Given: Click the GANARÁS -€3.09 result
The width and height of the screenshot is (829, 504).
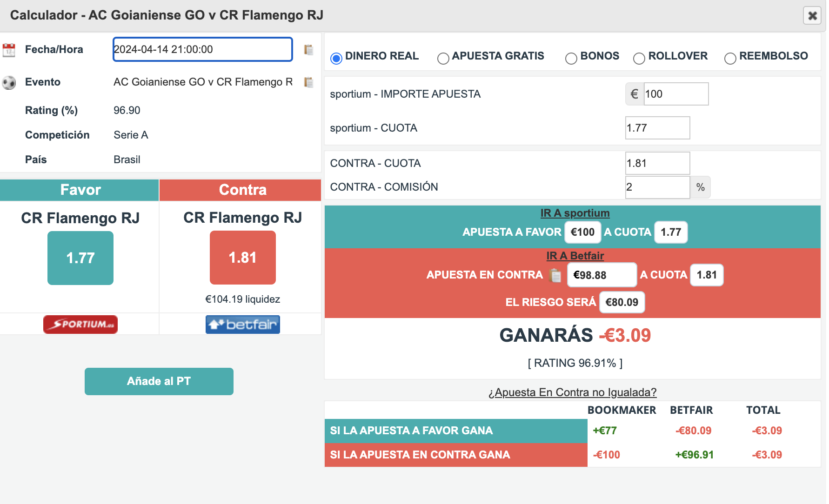Looking at the screenshot, I should 575,335.
